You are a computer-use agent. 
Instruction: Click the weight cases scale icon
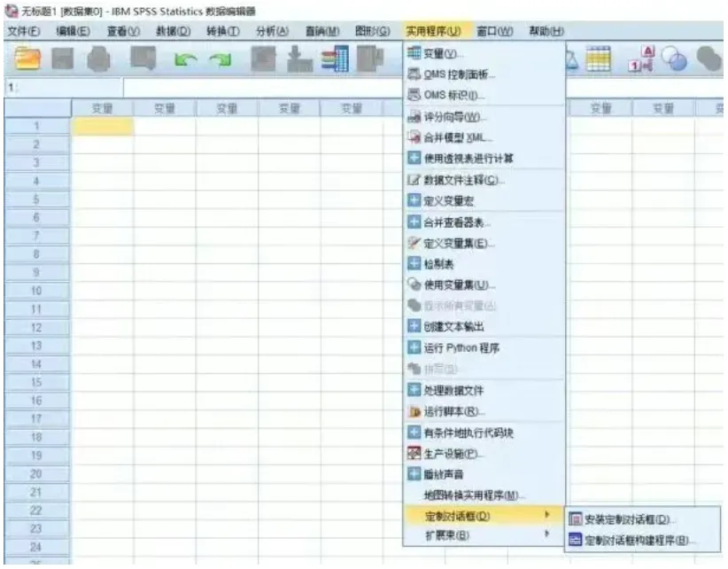(572, 59)
